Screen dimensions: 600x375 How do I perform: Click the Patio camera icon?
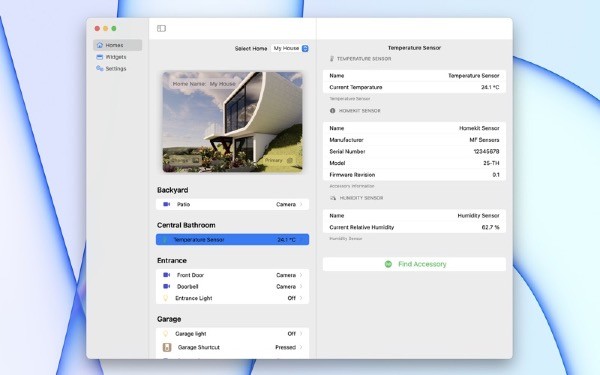pyautogui.click(x=167, y=204)
